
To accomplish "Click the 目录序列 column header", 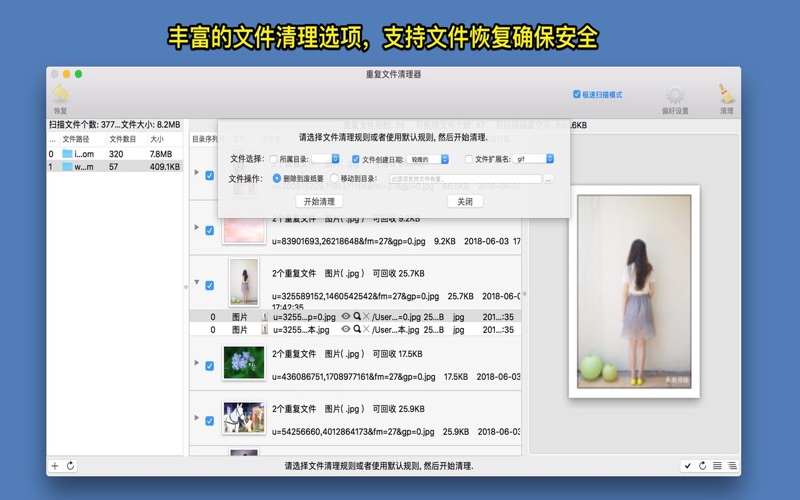I will click(x=204, y=139).
